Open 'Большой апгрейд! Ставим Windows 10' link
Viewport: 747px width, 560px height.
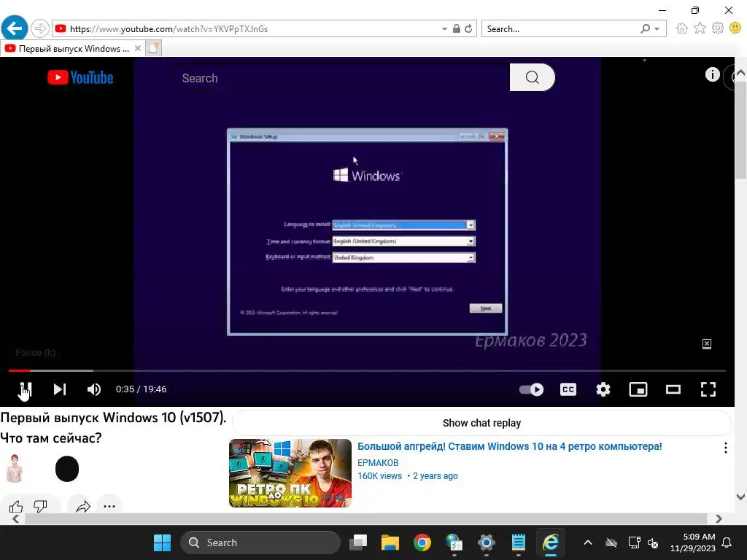pyautogui.click(x=509, y=446)
